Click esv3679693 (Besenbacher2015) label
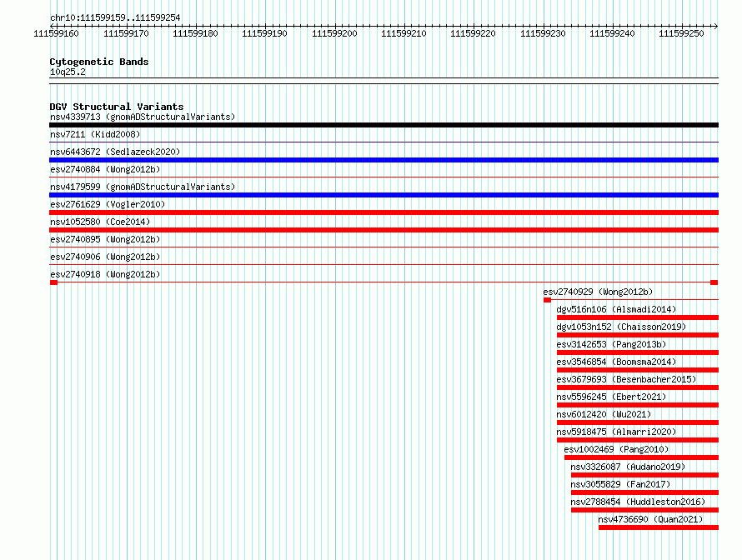Screen dimensions: 742x560 [x=627, y=379]
